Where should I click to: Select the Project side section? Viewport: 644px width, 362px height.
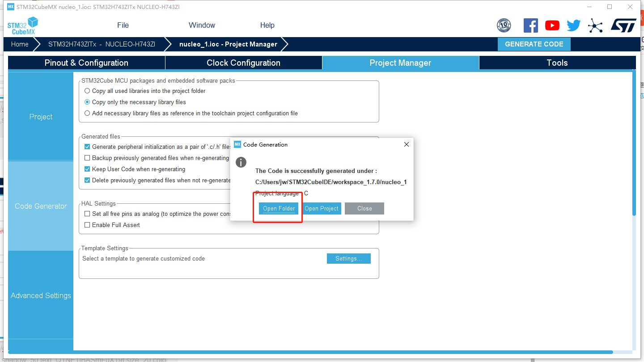pyautogui.click(x=41, y=117)
